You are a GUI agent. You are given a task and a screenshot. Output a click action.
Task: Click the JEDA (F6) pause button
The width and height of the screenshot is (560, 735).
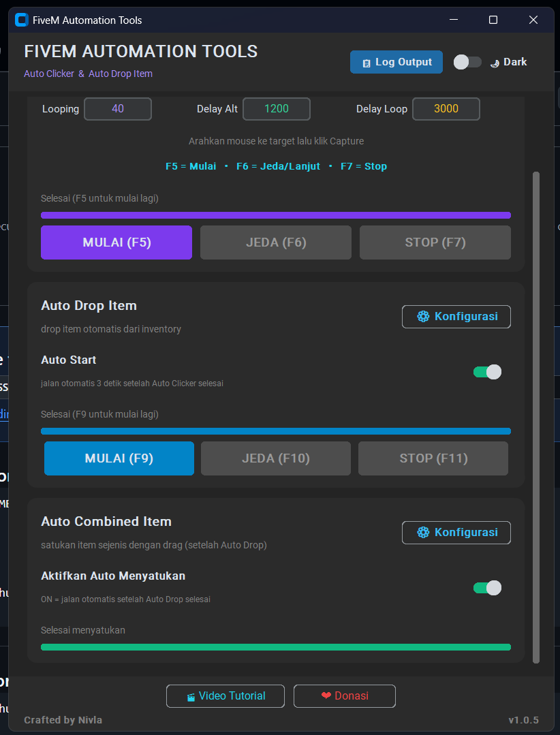pos(275,243)
